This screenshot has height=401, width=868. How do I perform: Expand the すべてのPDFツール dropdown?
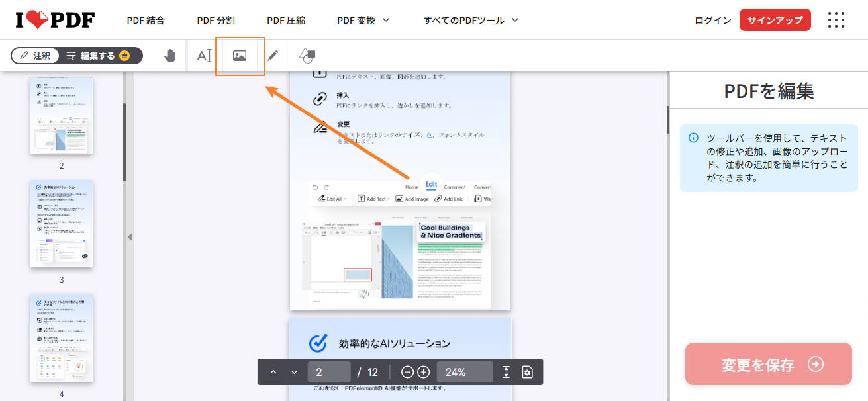point(469,20)
